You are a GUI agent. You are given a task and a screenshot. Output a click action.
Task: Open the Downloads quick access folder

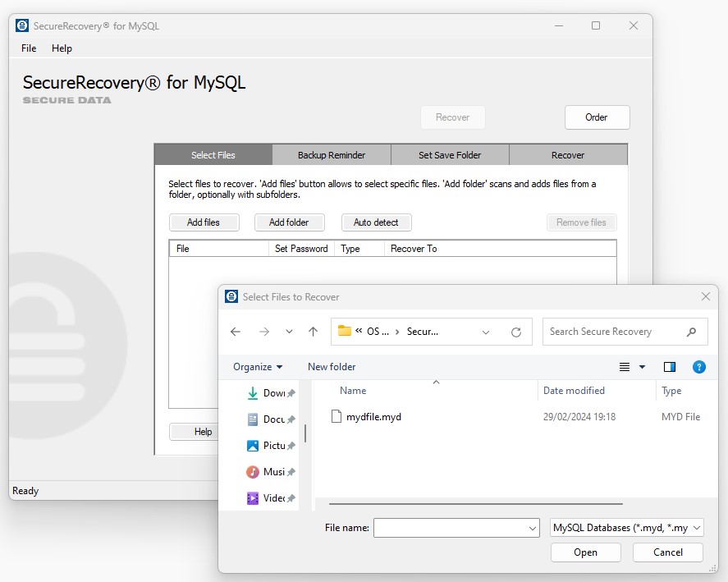[271, 393]
